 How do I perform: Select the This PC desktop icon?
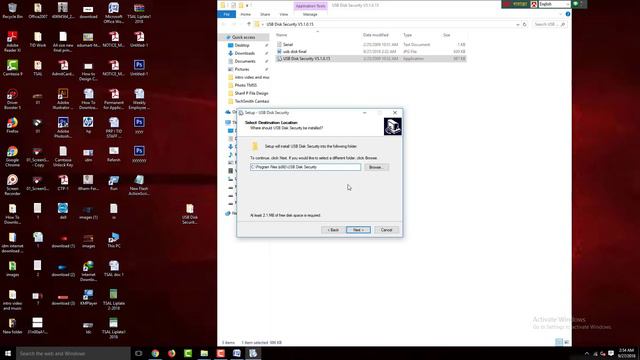(x=113, y=240)
